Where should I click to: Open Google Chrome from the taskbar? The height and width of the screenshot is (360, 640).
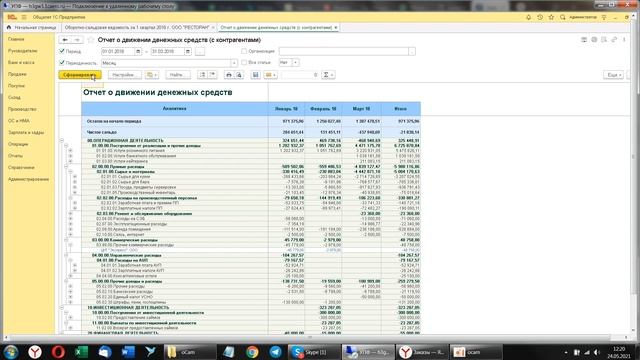(252, 352)
